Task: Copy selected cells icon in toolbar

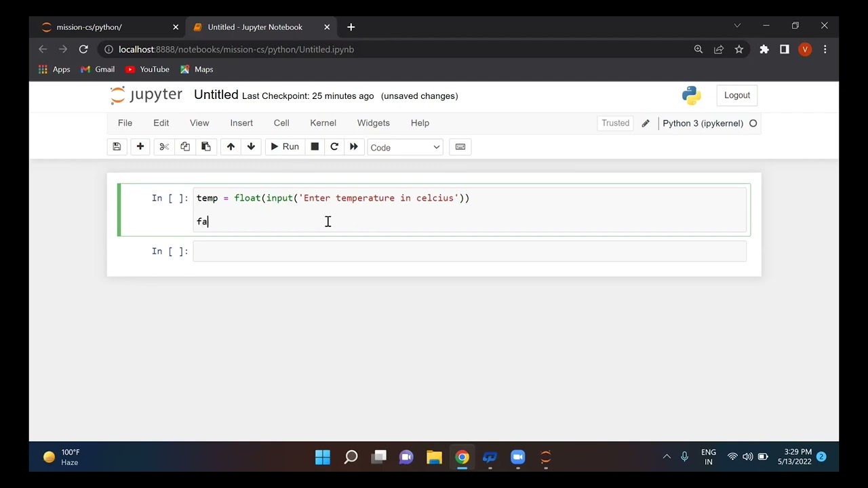Action: pos(185,147)
